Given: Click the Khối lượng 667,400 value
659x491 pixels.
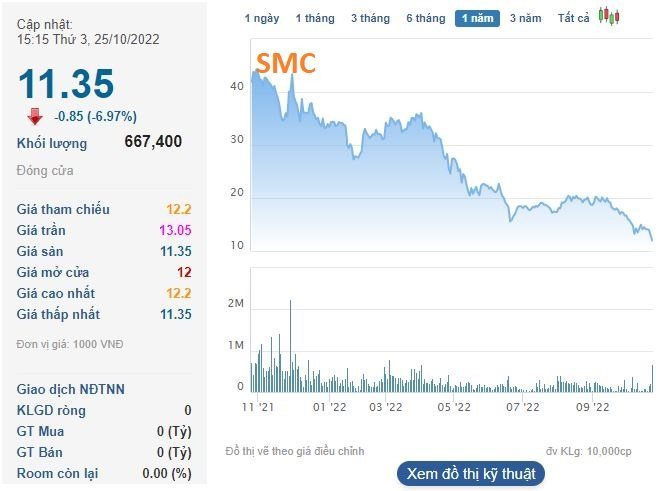Looking at the screenshot, I should point(153,142).
